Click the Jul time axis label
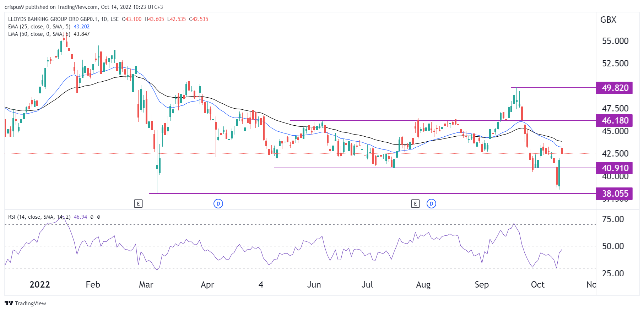Image resolution: width=644 pixels, height=311 pixels. pos(367,285)
